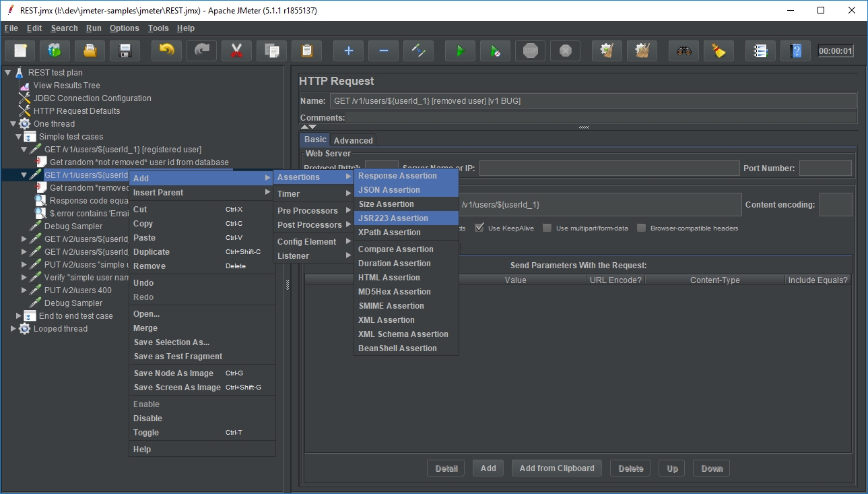Click the Toggle toolbar icon
The height and width of the screenshot is (494, 868).
click(418, 51)
